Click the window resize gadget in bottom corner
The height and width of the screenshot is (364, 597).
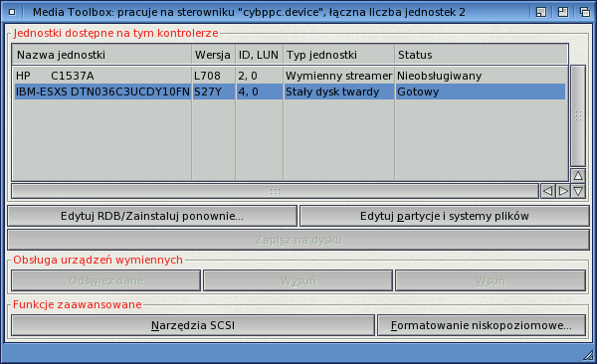(x=588, y=355)
